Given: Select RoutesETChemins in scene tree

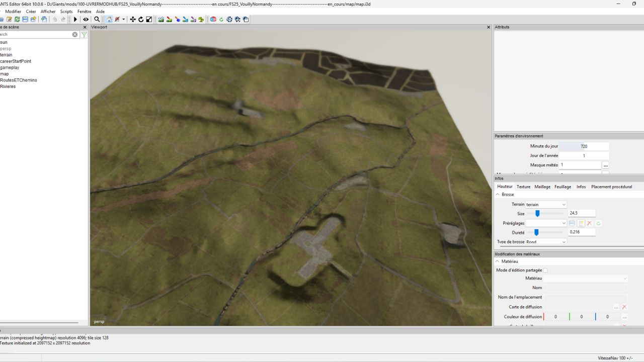Looking at the screenshot, I should (19, 80).
